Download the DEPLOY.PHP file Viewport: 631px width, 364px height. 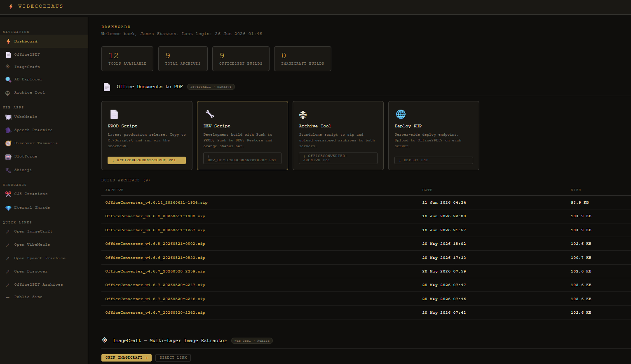(434, 160)
